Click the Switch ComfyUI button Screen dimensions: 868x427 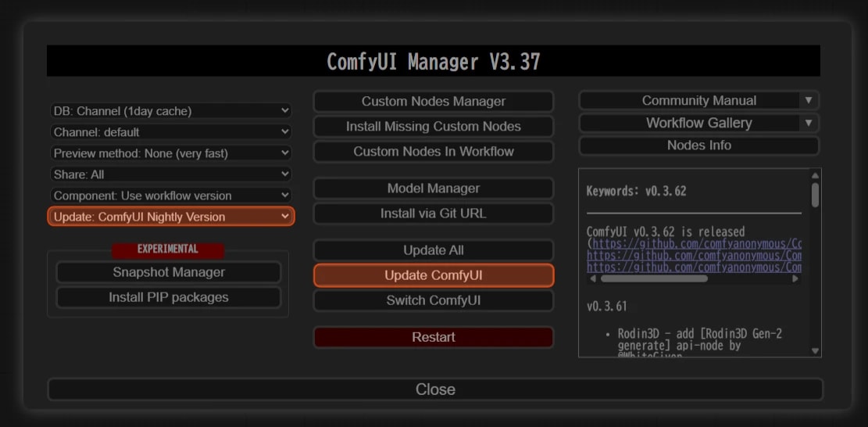pyautogui.click(x=434, y=301)
